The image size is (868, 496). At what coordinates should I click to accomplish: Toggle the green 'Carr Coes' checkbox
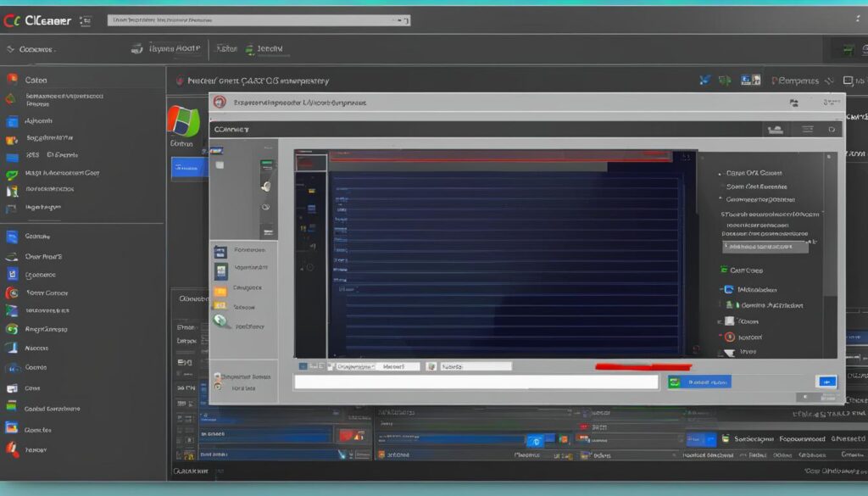(x=724, y=270)
